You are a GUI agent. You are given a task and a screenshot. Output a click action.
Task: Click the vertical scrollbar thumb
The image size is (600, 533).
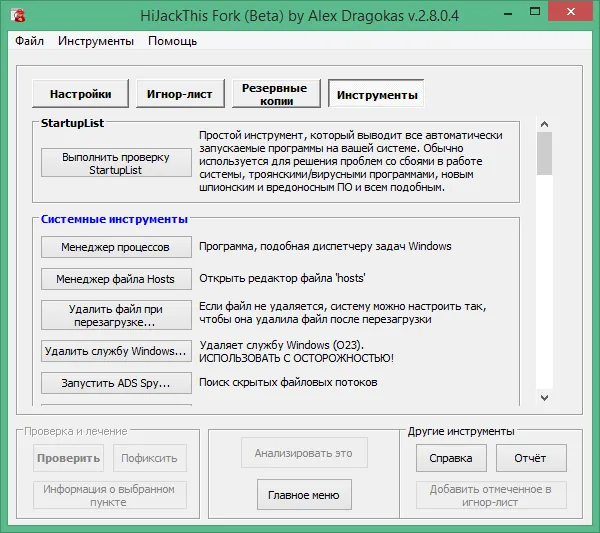pyautogui.click(x=545, y=153)
